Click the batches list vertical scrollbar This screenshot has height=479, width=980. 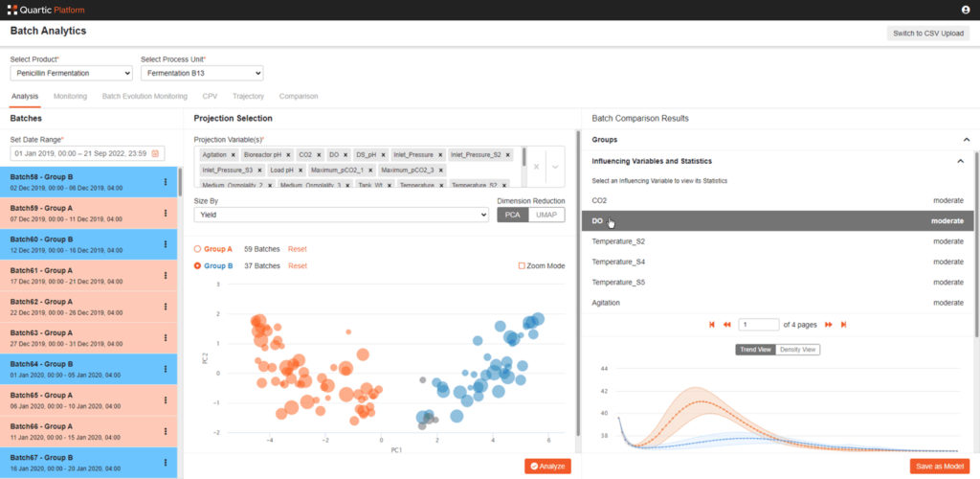[179, 182]
